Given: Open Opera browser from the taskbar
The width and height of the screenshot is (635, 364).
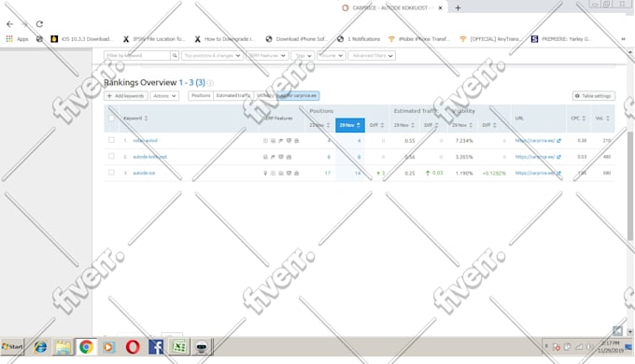Looking at the screenshot, I should point(133,347).
